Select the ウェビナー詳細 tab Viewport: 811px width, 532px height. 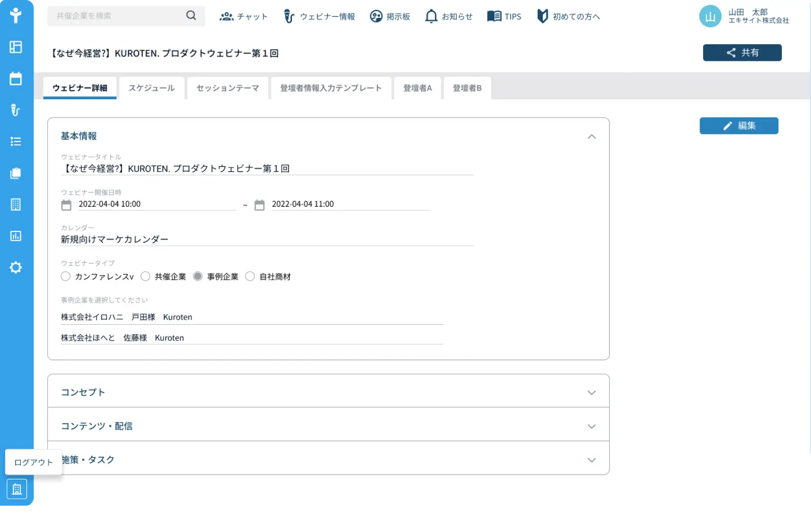coord(80,88)
